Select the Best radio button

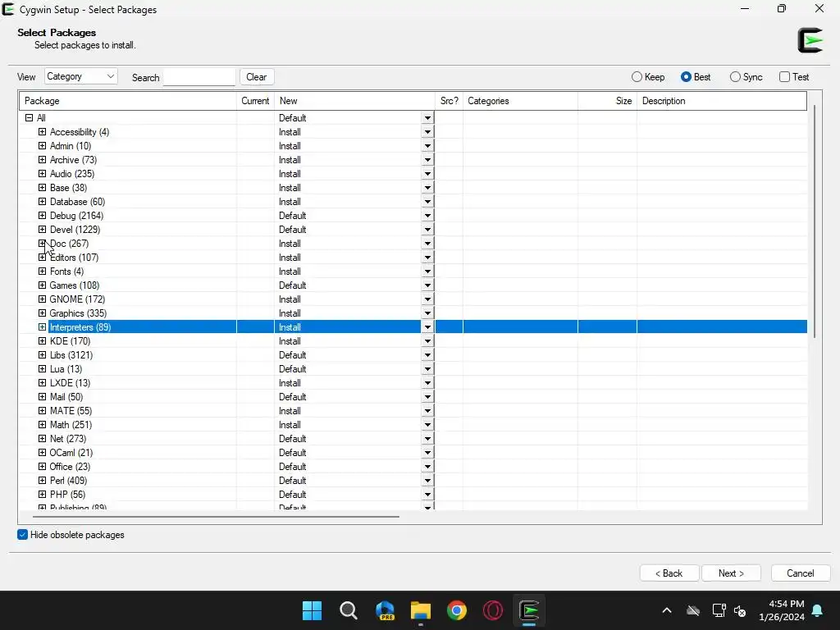[x=686, y=77]
